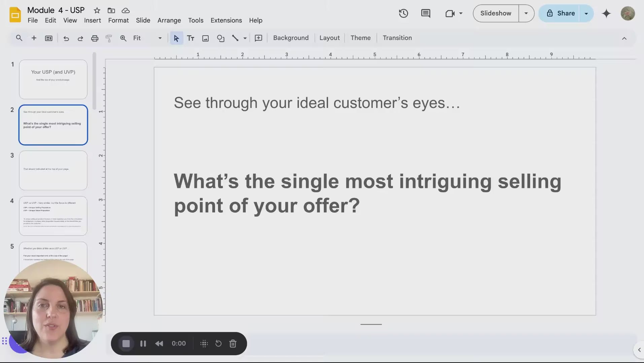Viewport: 644px width, 363px height.
Task: Click the Paint format roller icon
Action: tap(108, 38)
